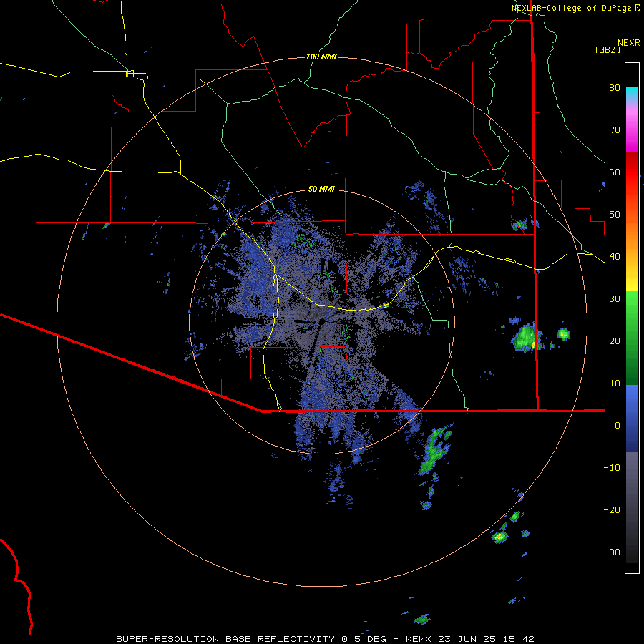Click the -10 value on the dBZ scale
Image resolution: width=644 pixels, height=644 pixels.
click(x=612, y=468)
